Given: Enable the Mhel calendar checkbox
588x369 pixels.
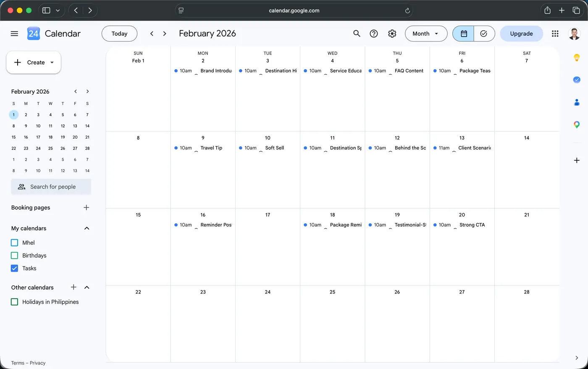Looking at the screenshot, I should (x=14, y=243).
